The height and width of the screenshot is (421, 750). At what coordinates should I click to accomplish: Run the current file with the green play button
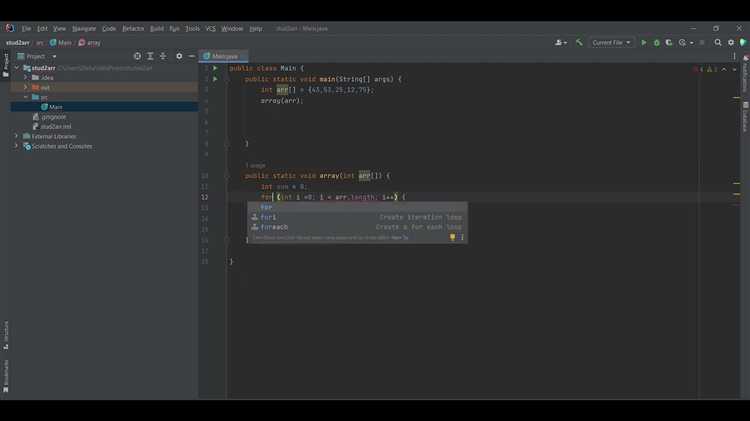[x=644, y=43]
